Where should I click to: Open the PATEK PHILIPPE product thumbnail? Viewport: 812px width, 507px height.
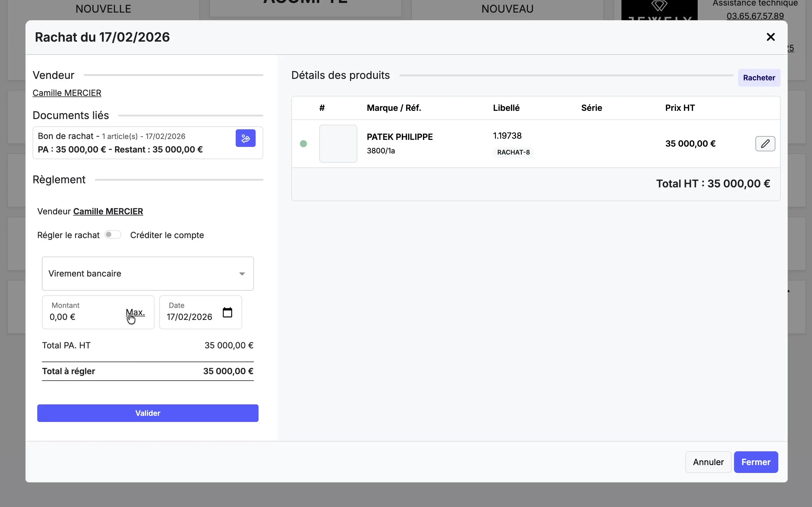(338, 144)
